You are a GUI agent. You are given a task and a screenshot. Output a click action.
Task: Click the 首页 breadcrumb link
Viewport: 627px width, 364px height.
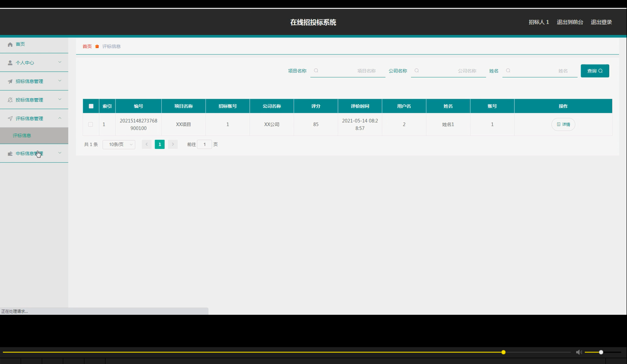click(x=87, y=46)
